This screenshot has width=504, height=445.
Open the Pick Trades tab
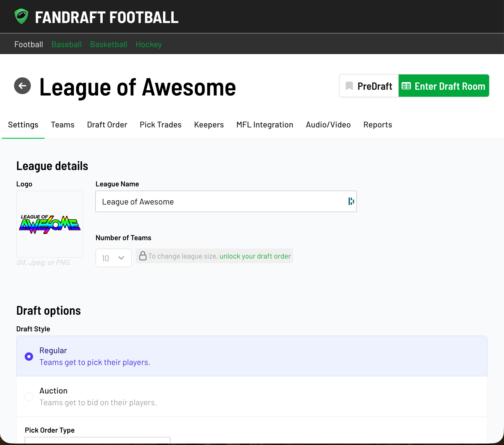click(x=161, y=125)
